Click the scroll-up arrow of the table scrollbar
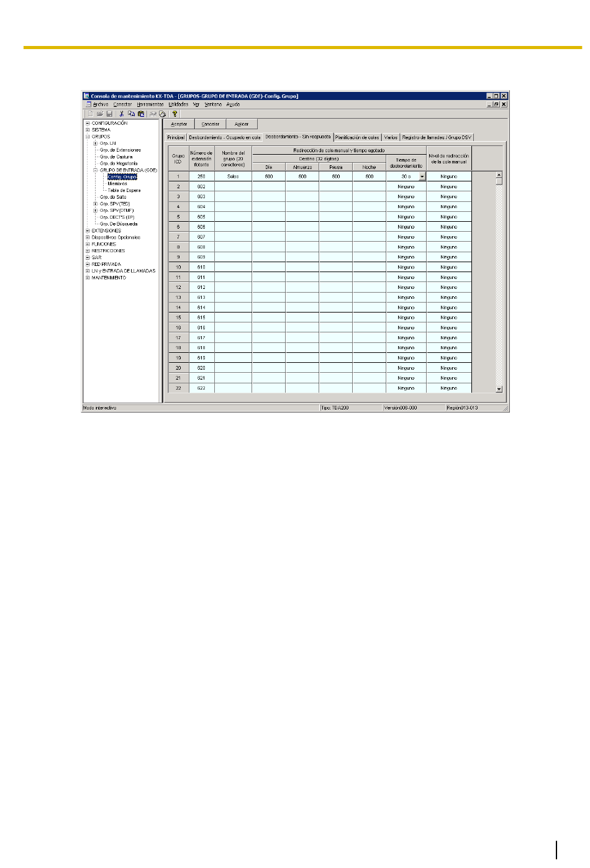Viewport: 590px width, 868px height. 499,175
